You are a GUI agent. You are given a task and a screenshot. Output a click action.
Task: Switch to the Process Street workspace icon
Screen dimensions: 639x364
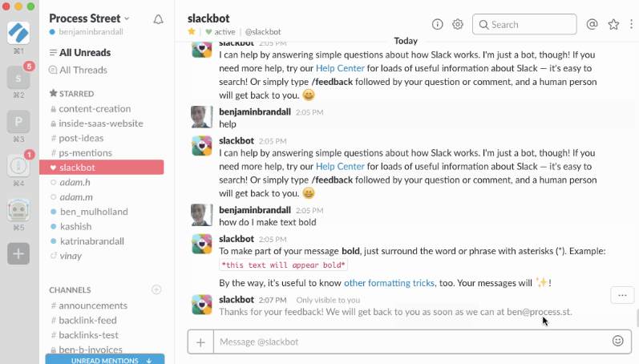tap(18, 33)
